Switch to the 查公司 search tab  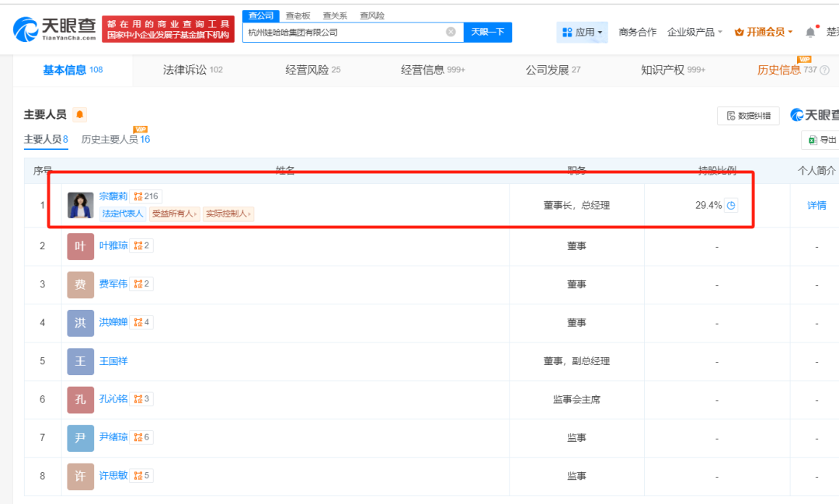[x=260, y=16]
